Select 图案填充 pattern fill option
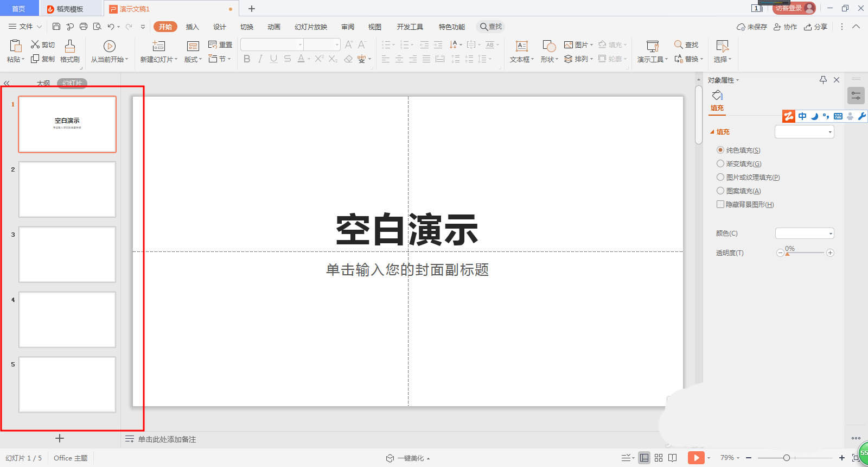The height and width of the screenshot is (467, 868). click(739, 191)
